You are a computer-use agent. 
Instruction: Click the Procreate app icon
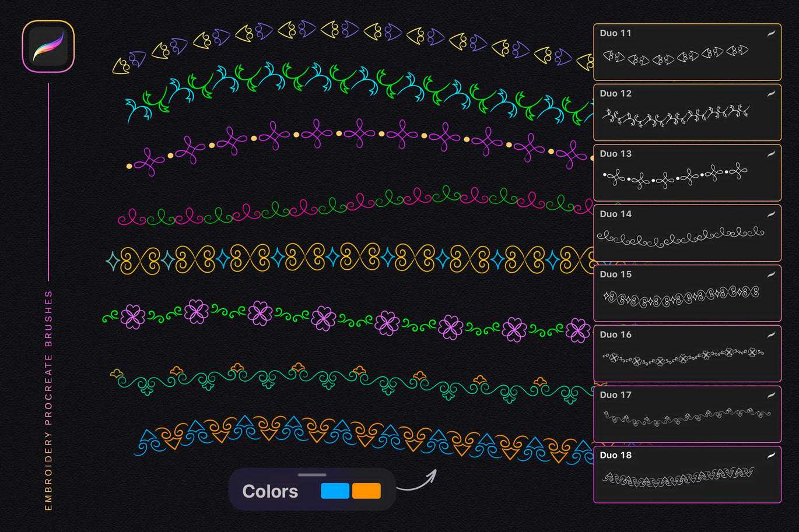click(48, 47)
